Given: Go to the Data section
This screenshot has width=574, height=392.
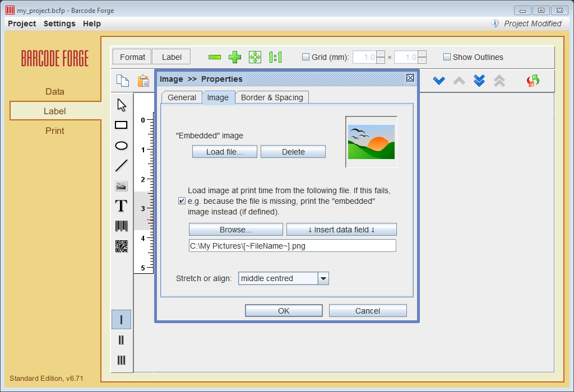Looking at the screenshot, I should (55, 91).
